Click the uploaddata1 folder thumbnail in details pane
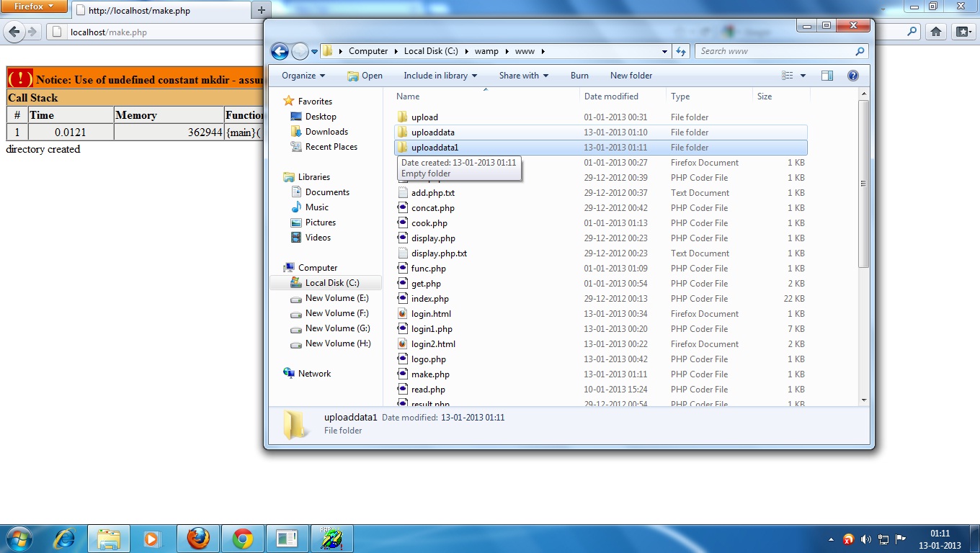Viewport: 980px width, 553px height. [294, 425]
